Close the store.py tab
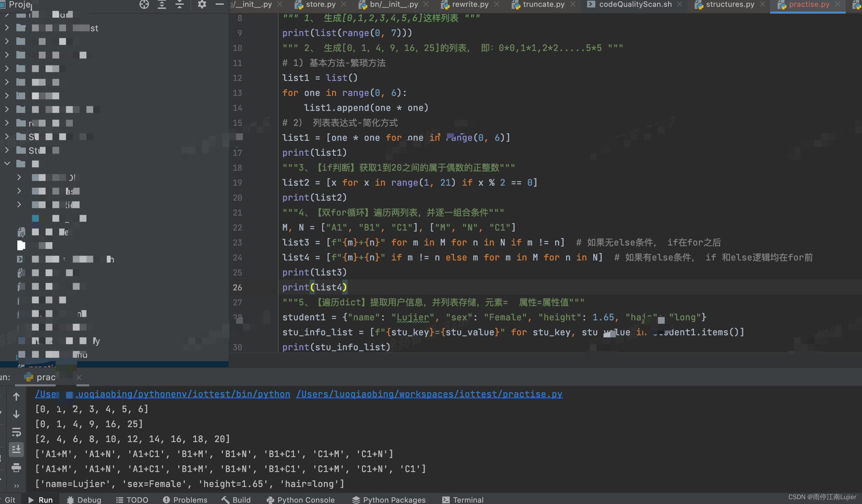This screenshot has width=862, height=504. (344, 4)
